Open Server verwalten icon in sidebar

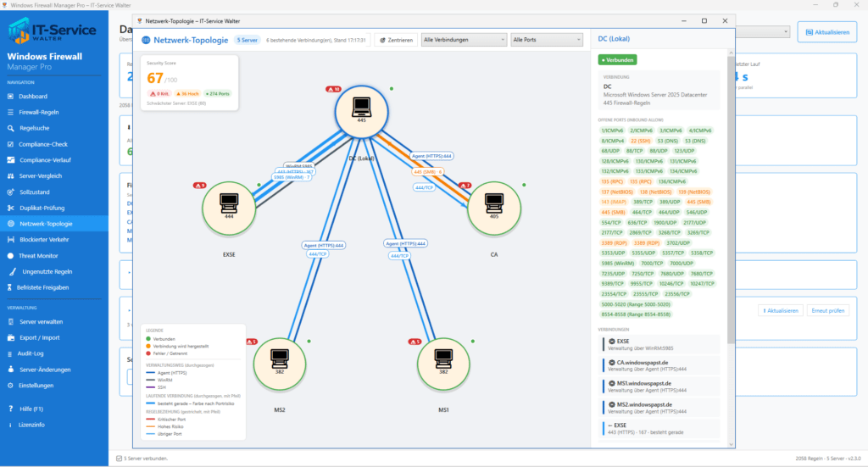click(10, 321)
